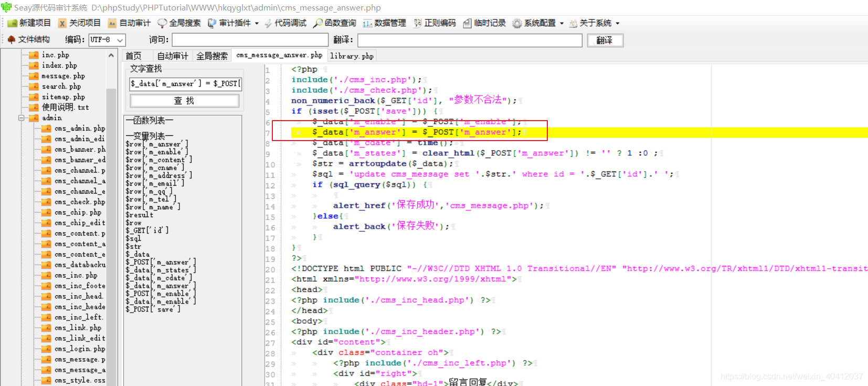Click the cms_check.php file icon
Screen dimensions: 868x386
pos(46,202)
